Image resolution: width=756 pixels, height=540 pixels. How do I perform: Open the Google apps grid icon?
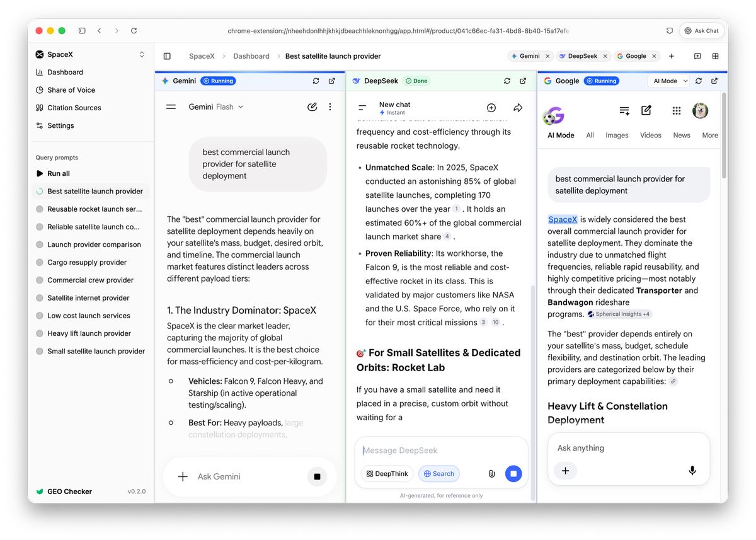[676, 111]
